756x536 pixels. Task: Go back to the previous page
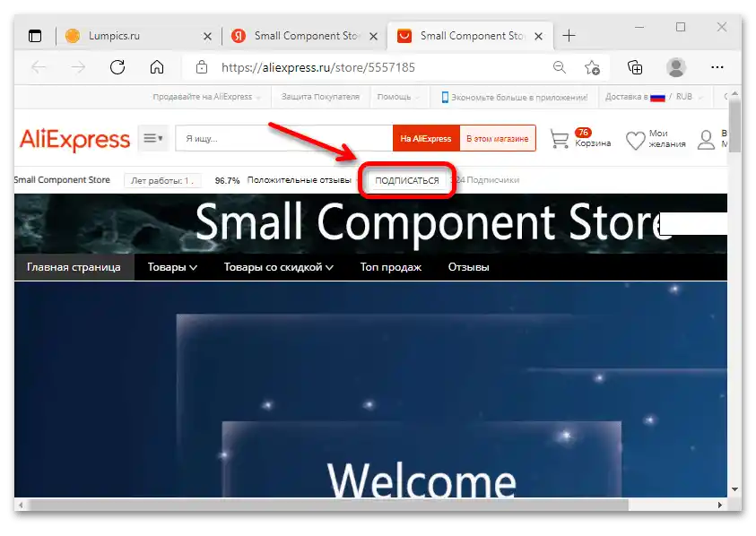(39, 67)
